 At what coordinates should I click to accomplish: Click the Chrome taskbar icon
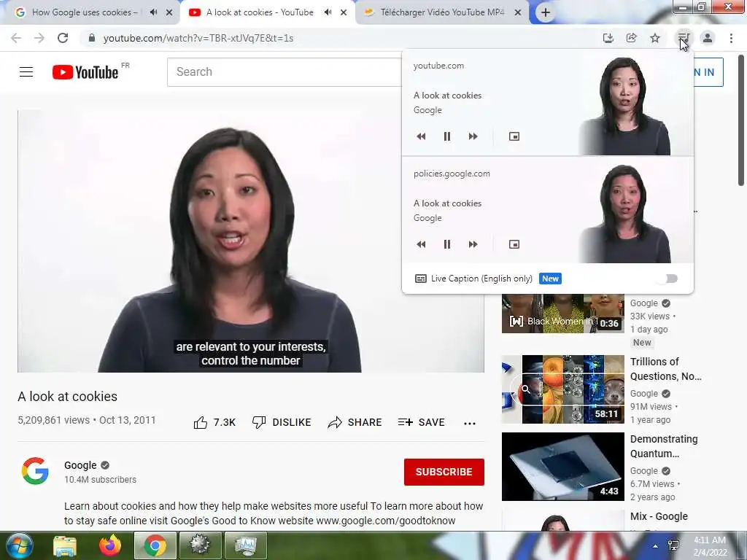tap(155, 545)
